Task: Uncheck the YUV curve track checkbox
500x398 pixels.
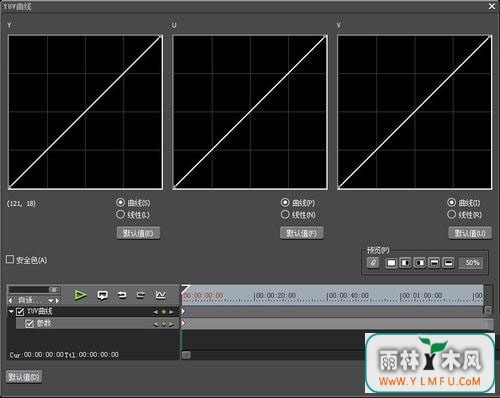Action: pyautogui.click(x=20, y=312)
